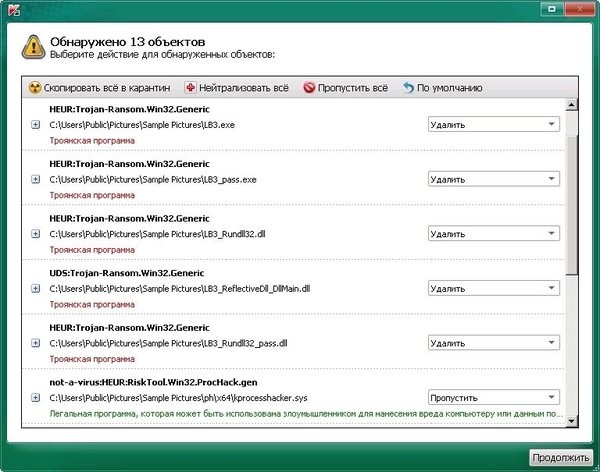The width and height of the screenshot is (600, 472).
Task: Expand the LB3_Rundll32.dll threat entry
Action: coord(36,234)
